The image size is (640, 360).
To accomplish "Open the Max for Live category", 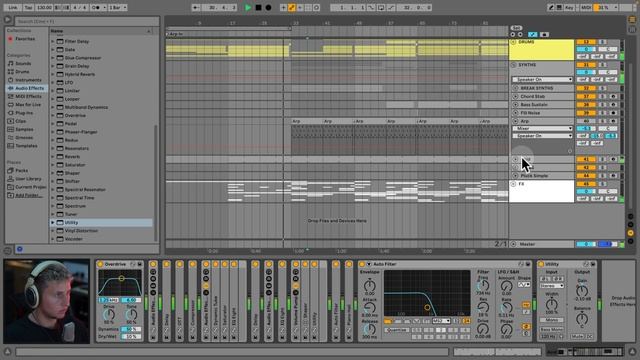I will pos(28,104).
